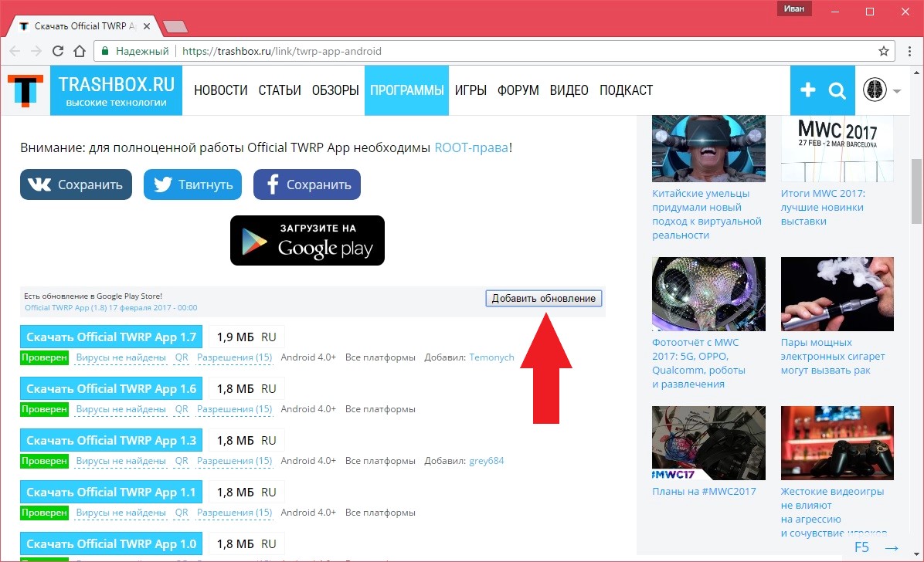The height and width of the screenshot is (562, 924).
Task: Click the Google Play badge
Action: 307,240
